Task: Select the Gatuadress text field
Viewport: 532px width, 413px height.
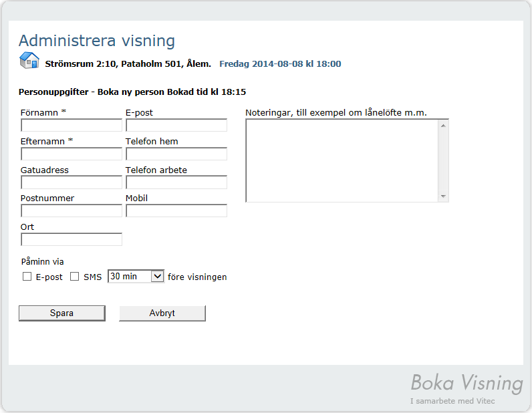Action: point(72,182)
